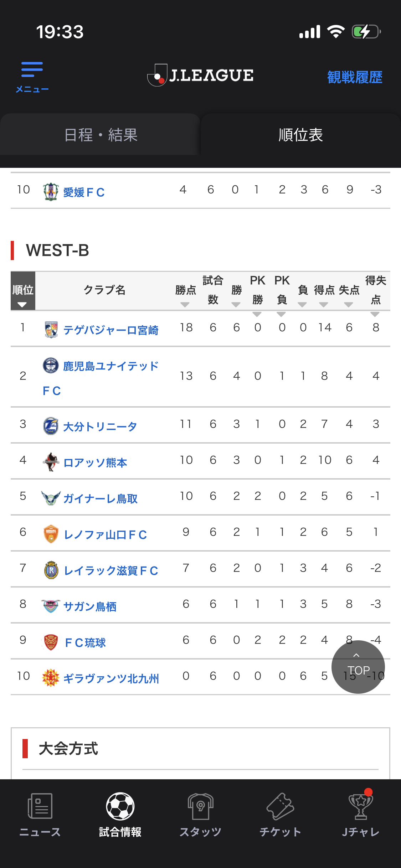Open the サガン鳥栖 club link

[90, 606]
